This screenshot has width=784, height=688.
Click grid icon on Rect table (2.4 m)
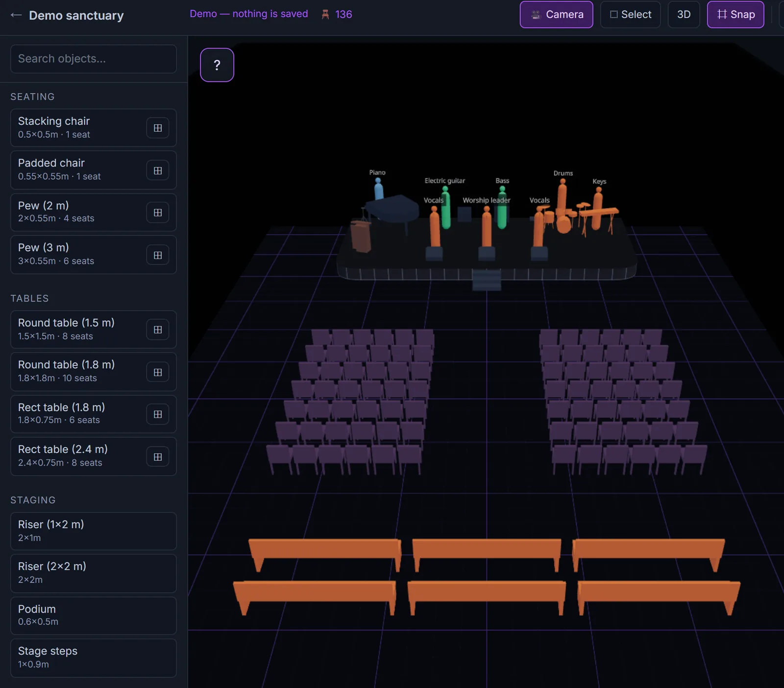(158, 457)
